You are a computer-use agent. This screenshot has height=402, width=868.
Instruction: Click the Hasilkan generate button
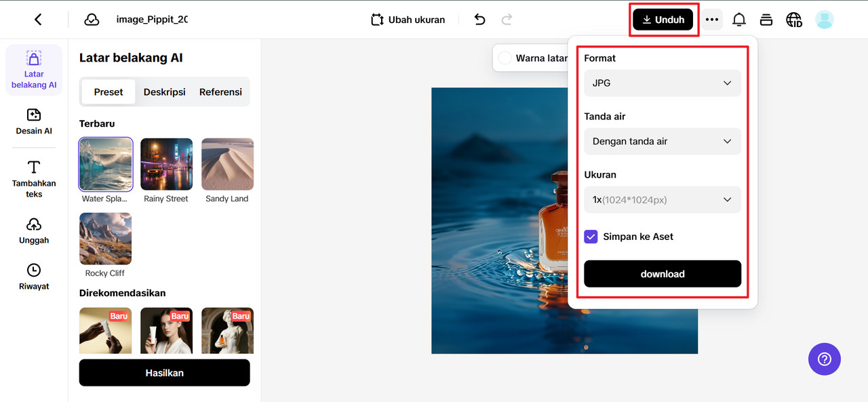click(164, 373)
